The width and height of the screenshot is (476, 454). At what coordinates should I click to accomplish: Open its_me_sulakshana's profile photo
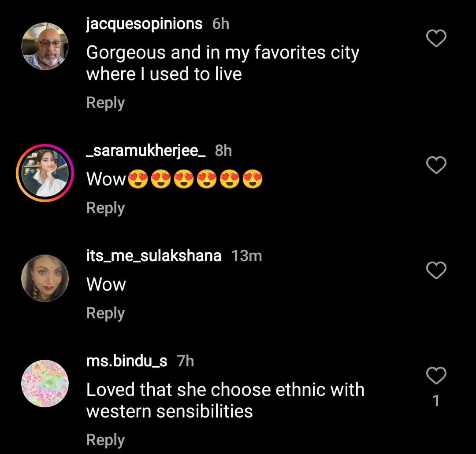(x=45, y=278)
